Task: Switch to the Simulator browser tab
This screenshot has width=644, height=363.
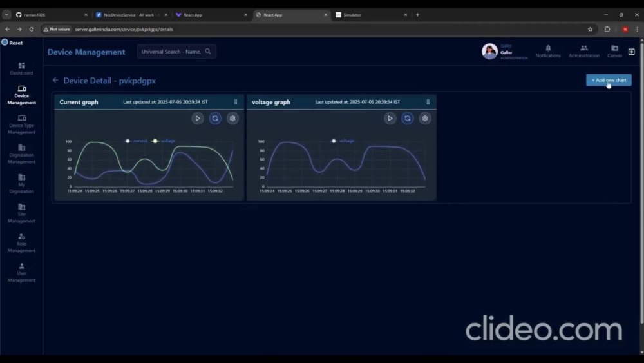Action: click(372, 15)
